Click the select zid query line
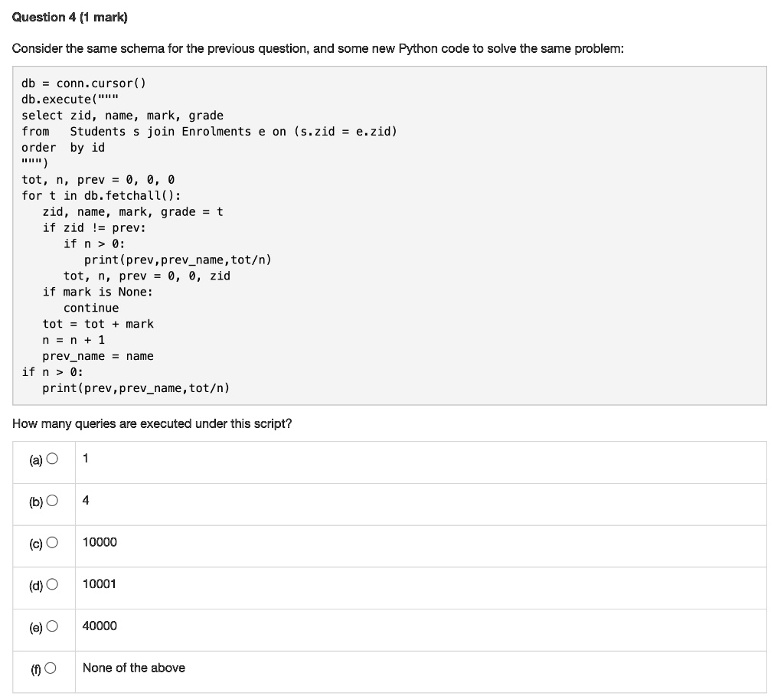The image size is (784, 696). click(x=120, y=115)
